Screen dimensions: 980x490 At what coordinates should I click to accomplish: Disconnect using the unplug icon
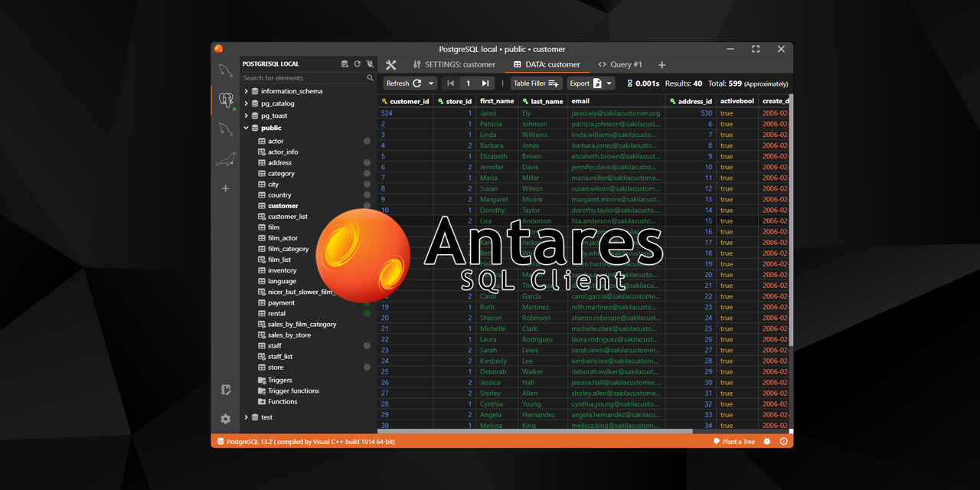tap(370, 64)
